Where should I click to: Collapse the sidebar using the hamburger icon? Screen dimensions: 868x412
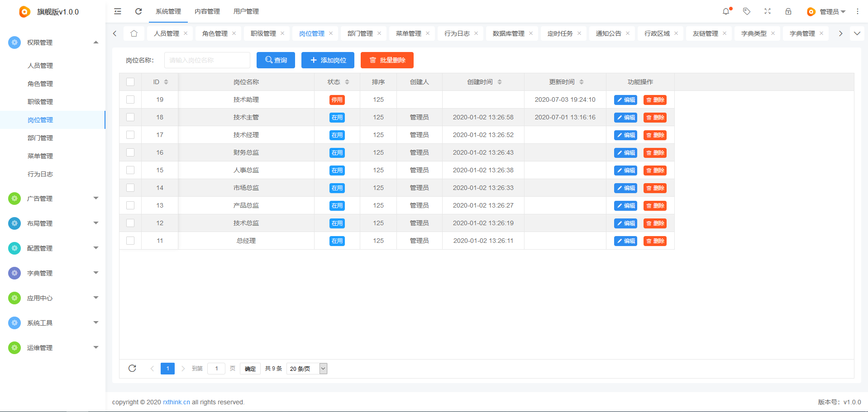(x=118, y=11)
